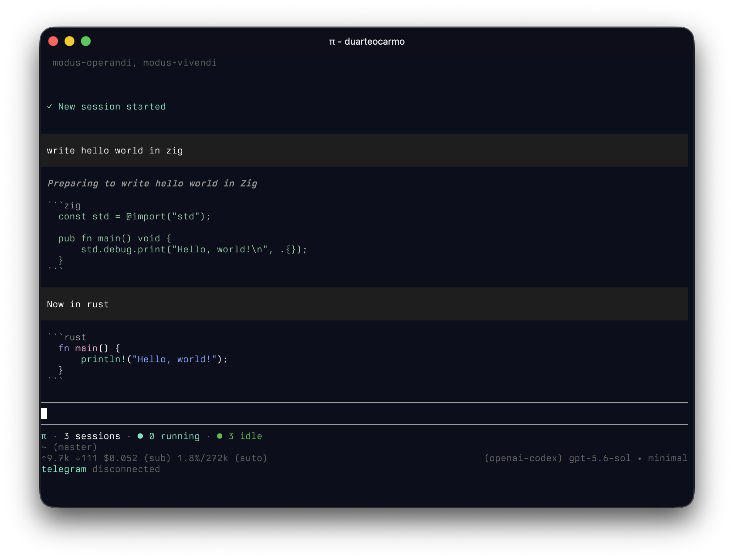
Task: Click the yellow minimize window button
Action: tap(69, 41)
